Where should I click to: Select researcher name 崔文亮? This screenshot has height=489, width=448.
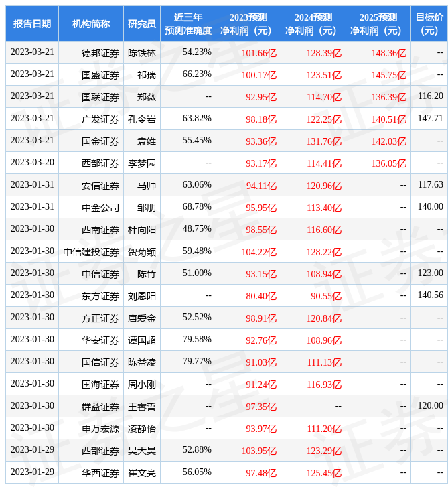(142, 474)
